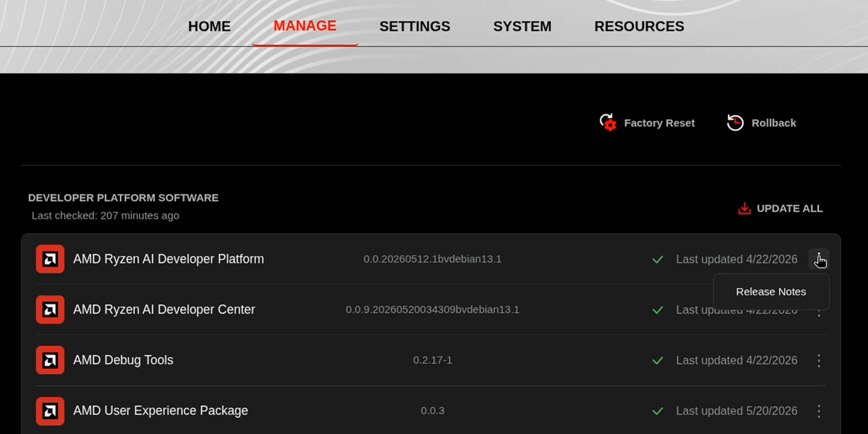Choose Release Notes from the popup menu
This screenshot has height=434, width=868.
[771, 292]
